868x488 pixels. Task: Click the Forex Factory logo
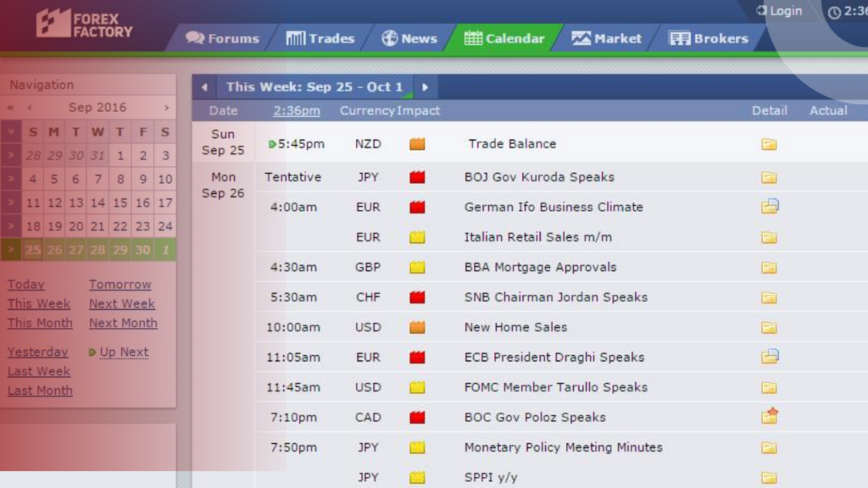coord(84,23)
